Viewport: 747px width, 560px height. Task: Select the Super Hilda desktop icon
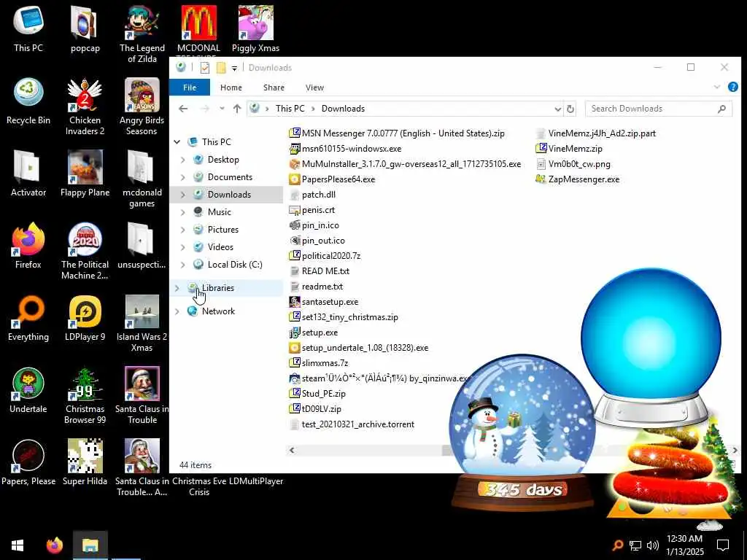click(x=85, y=462)
